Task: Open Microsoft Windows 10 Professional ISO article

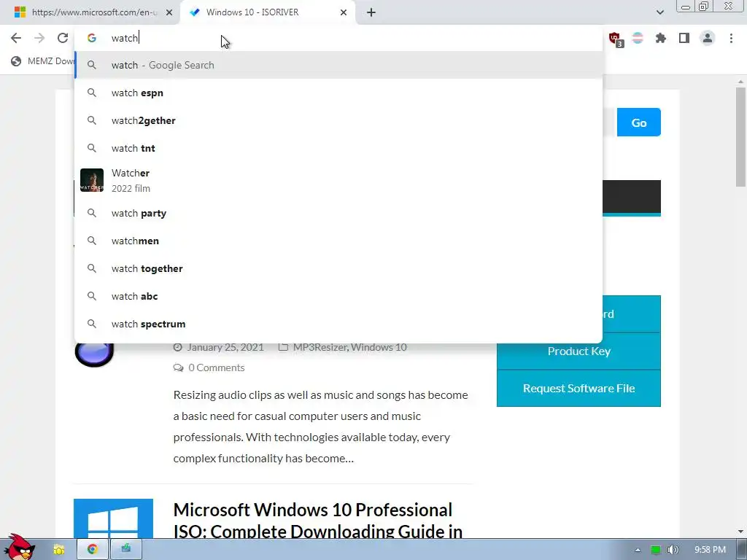Action: coord(318,520)
